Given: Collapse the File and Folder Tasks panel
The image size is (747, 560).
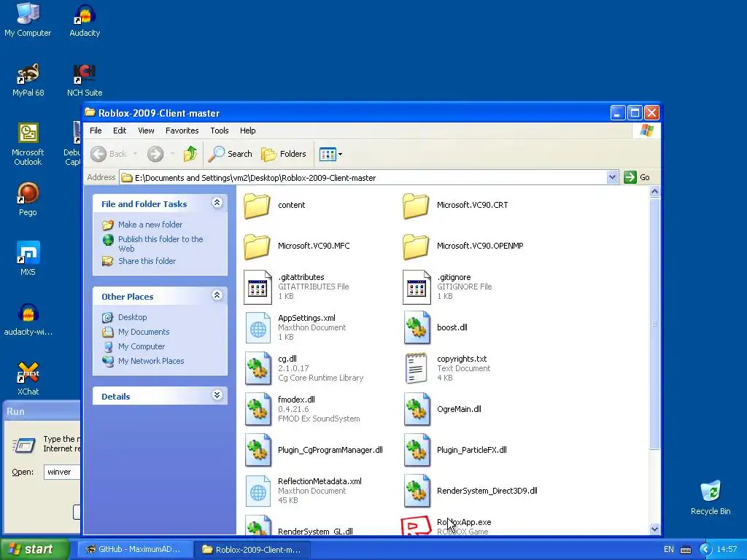Looking at the screenshot, I should 217,203.
